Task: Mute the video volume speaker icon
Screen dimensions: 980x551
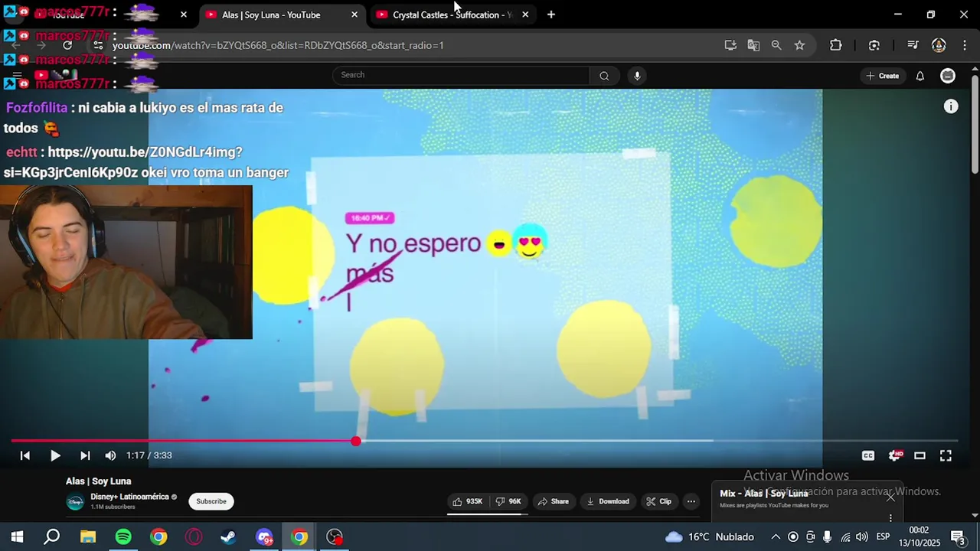Action: 110,455
